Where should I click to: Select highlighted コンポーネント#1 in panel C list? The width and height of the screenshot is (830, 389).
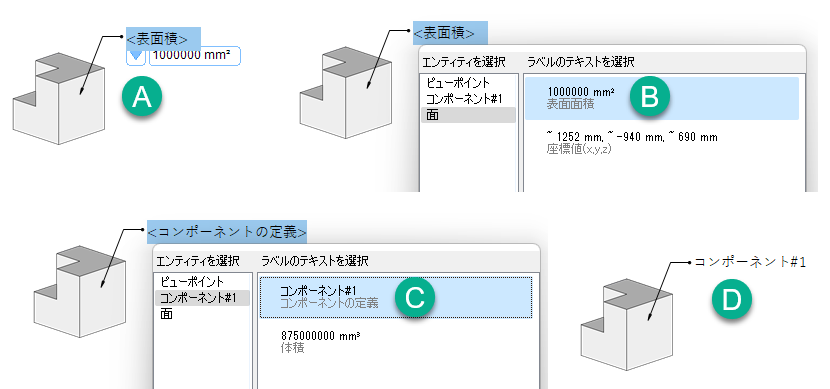202,298
